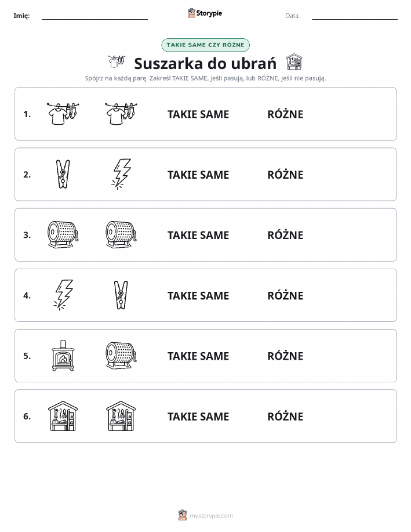Viewport: 411px width, 532px height.
Task: Click the clothespin icon in row 2
Action: [x=63, y=175]
